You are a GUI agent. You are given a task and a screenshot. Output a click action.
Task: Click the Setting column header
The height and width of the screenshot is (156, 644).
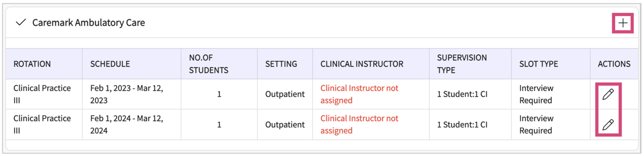click(x=281, y=64)
